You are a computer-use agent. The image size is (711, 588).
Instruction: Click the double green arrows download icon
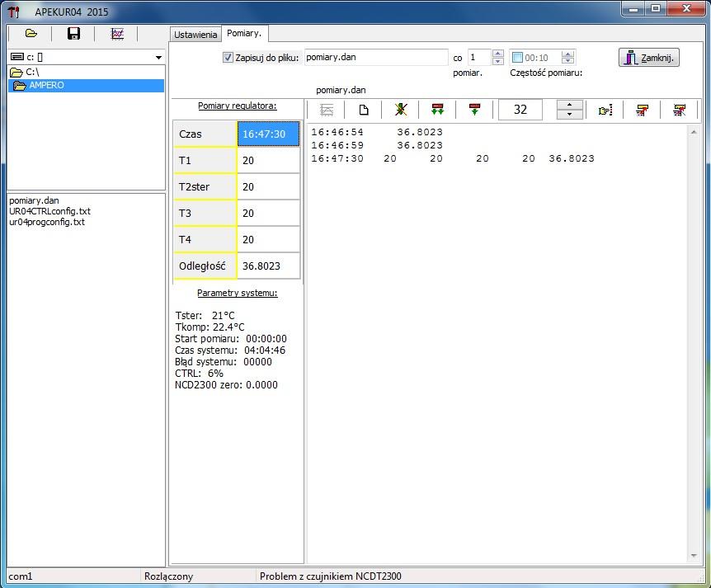tap(438, 110)
